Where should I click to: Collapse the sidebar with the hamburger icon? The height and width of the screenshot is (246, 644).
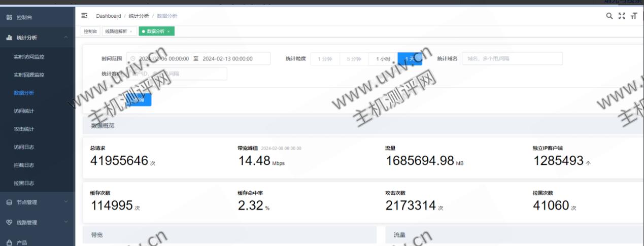coord(84,16)
